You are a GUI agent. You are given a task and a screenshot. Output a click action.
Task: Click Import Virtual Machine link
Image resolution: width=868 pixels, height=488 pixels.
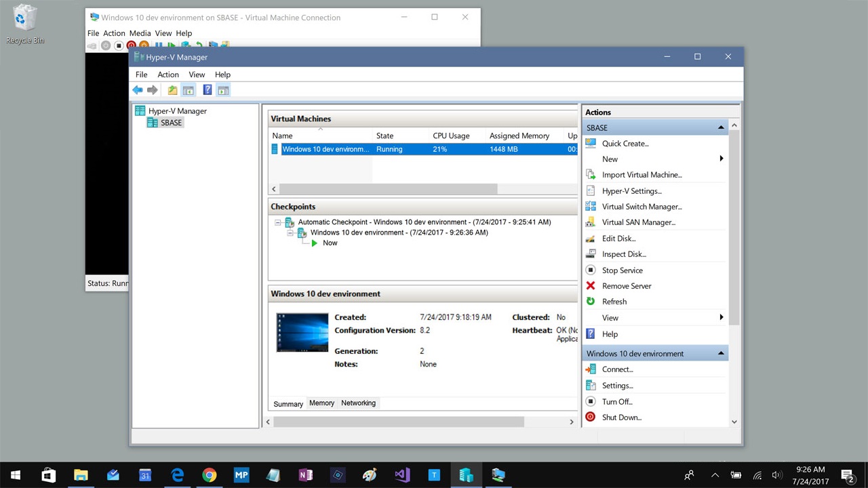642,174
